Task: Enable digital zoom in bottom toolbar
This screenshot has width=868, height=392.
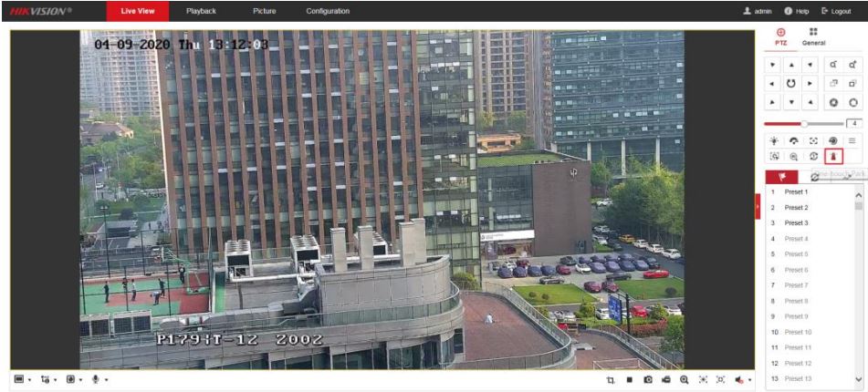Action: point(685,380)
